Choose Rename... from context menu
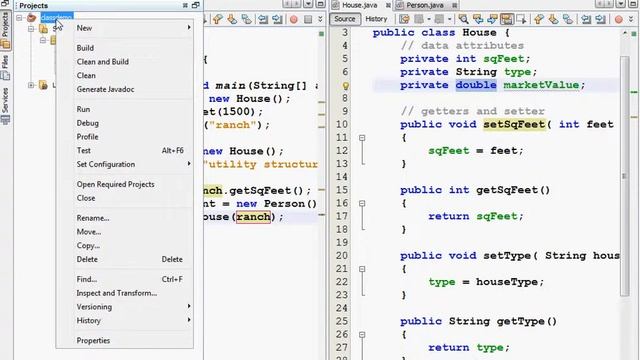The width and height of the screenshot is (640, 360). (x=133, y=218)
